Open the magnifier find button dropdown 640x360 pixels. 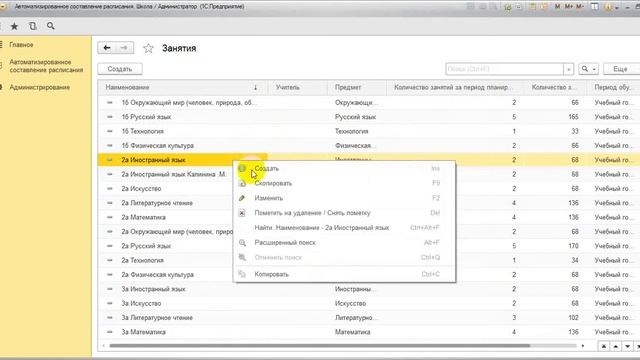point(589,69)
